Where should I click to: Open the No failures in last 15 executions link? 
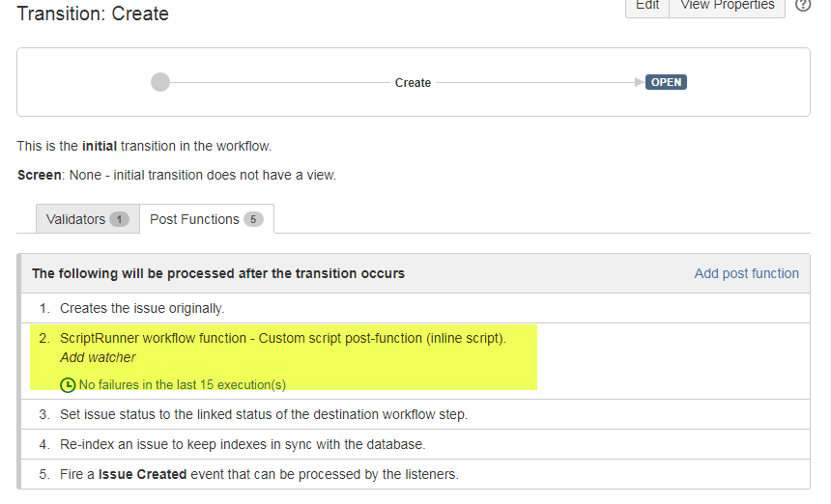(182, 384)
